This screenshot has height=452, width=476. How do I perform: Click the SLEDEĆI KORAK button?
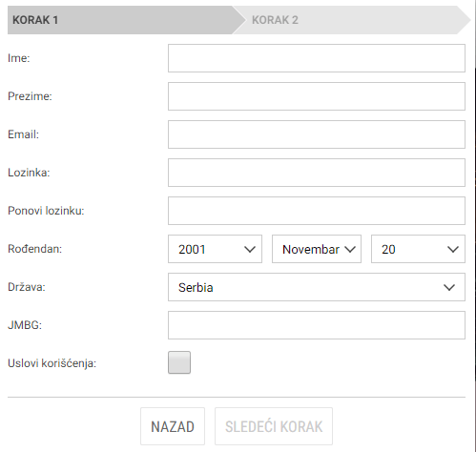pos(274,426)
